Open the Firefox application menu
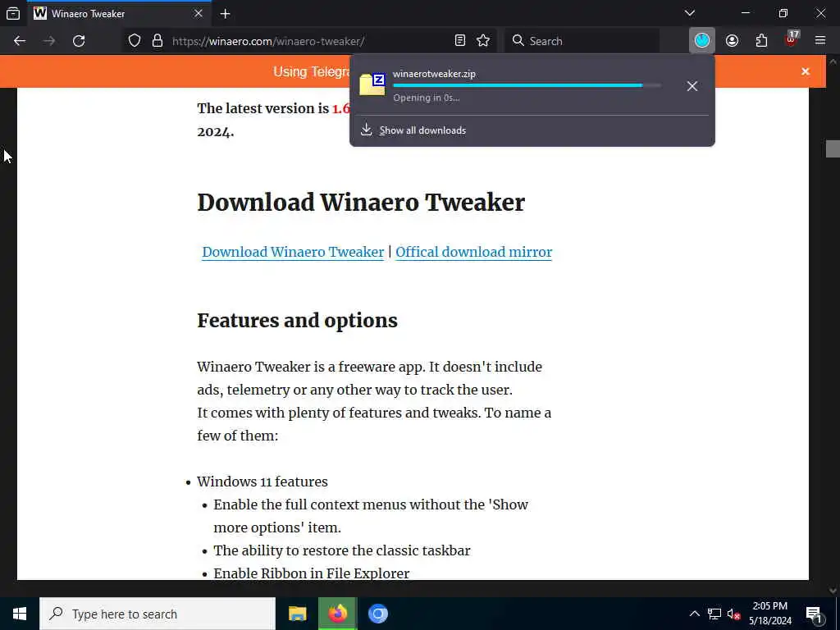The height and width of the screenshot is (630, 840). pyautogui.click(x=820, y=41)
